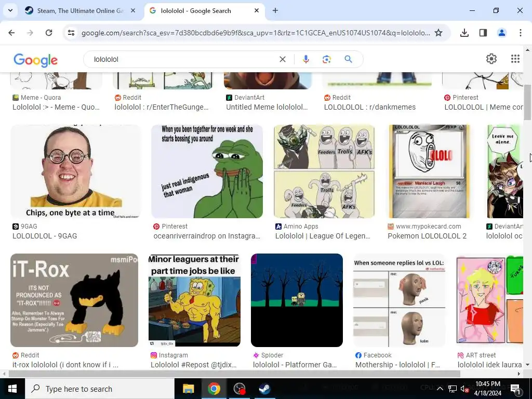Open the iT-Rox monster image
The image size is (532, 399).
(74, 300)
